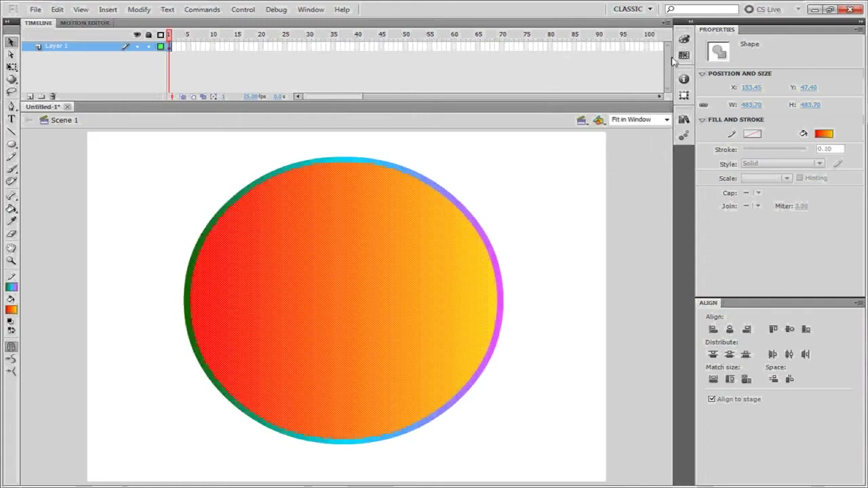Open the Transform panel icon in dock
The height and width of the screenshot is (488, 868).
tap(684, 95)
